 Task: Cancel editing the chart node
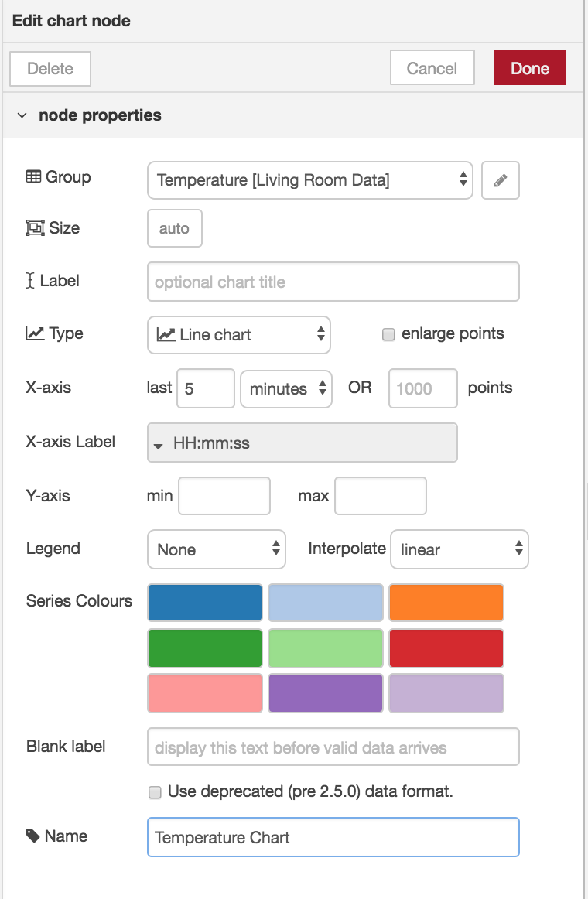click(432, 67)
